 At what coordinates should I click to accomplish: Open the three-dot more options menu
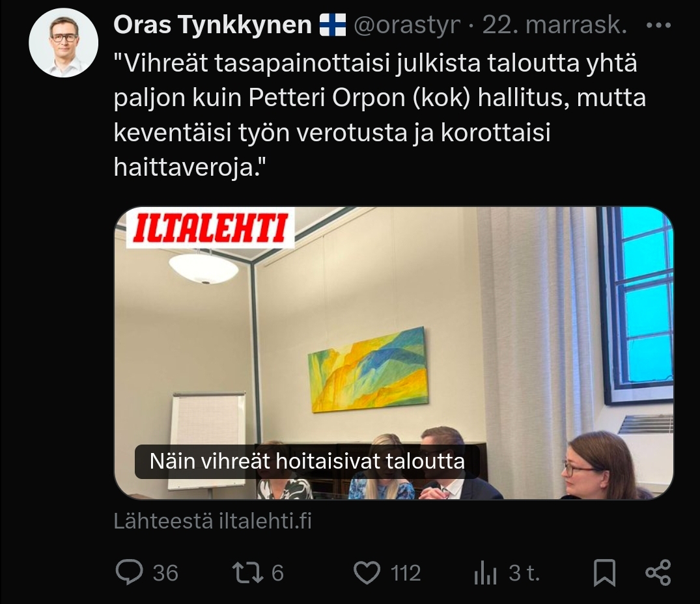(x=658, y=25)
